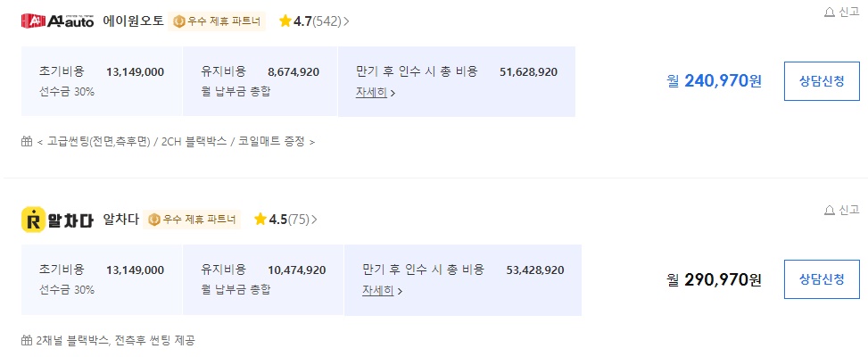Click star rating icon for 알차다
This screenshot has height=357, width=868.
(x=260, y=220)
